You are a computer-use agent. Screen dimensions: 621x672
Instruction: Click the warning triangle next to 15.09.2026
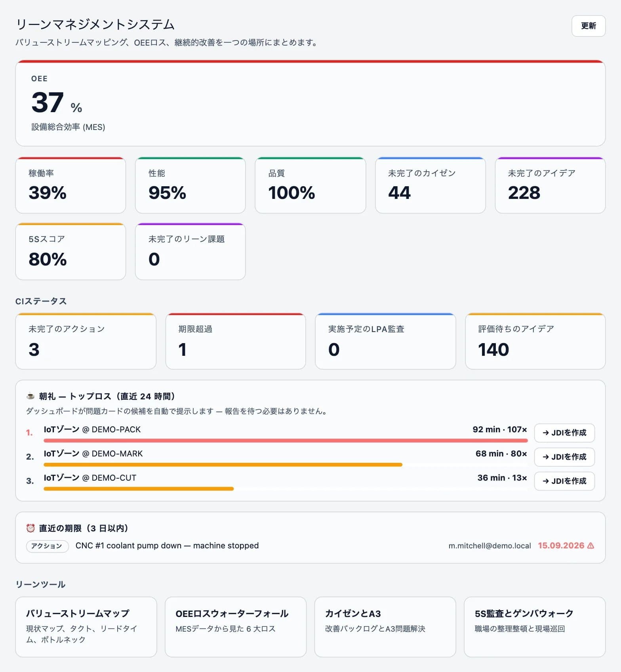coord(591,546)
